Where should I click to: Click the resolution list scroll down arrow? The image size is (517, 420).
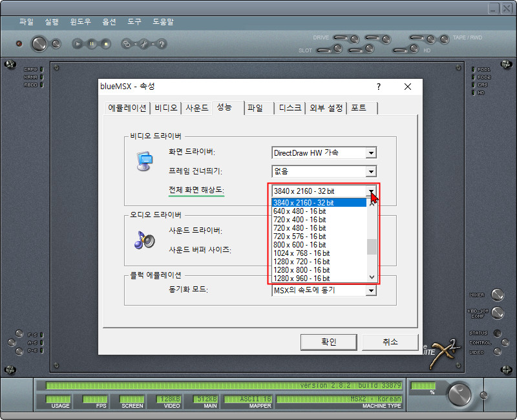point(372,277)
